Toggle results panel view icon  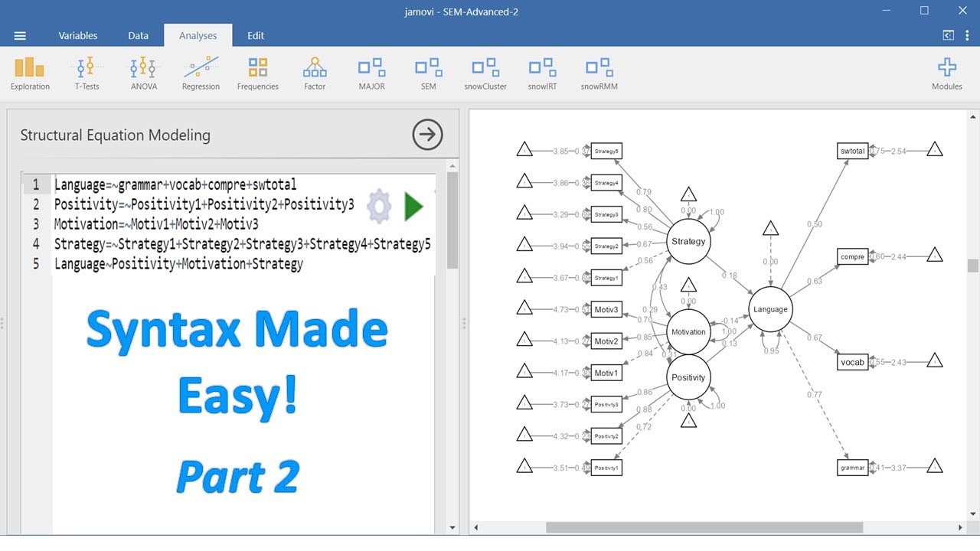click(948, 35)
